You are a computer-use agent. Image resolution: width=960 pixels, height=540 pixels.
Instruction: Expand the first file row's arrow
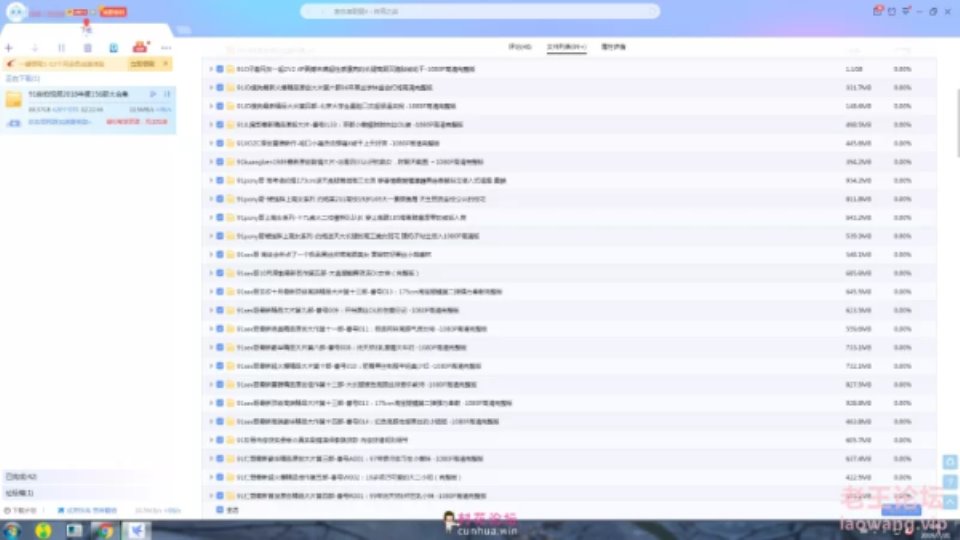pos(211,69)
